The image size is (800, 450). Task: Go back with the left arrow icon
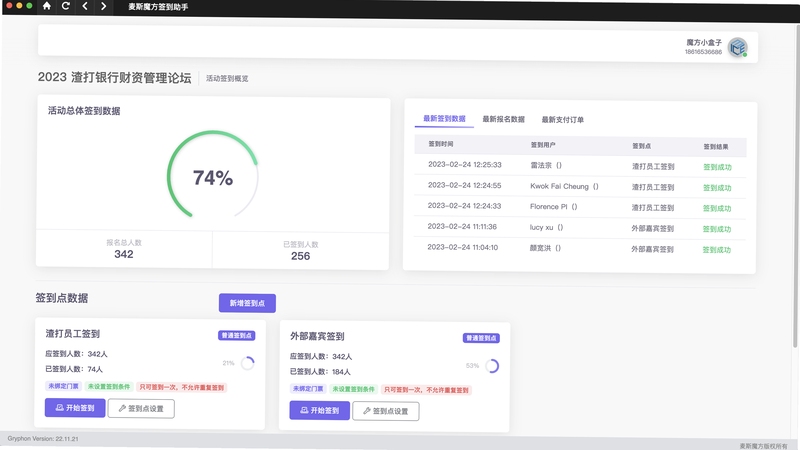[85, 6]
